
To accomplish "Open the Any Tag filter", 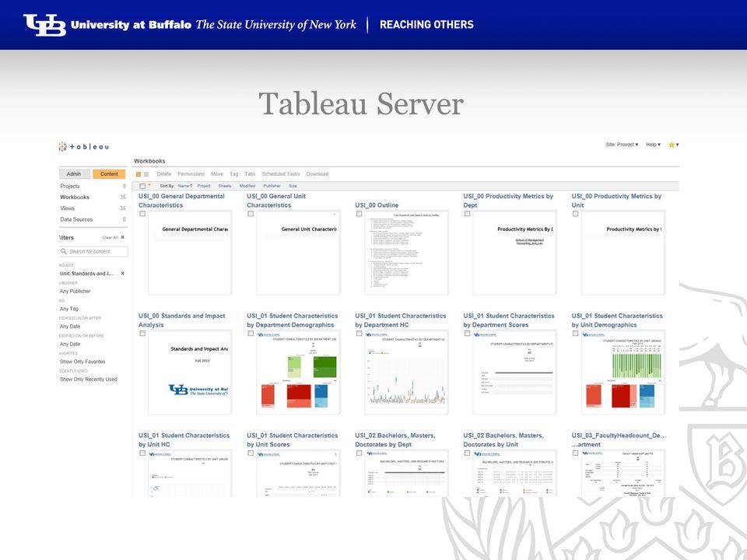I will pyautogui.click(x=69, y=309).
